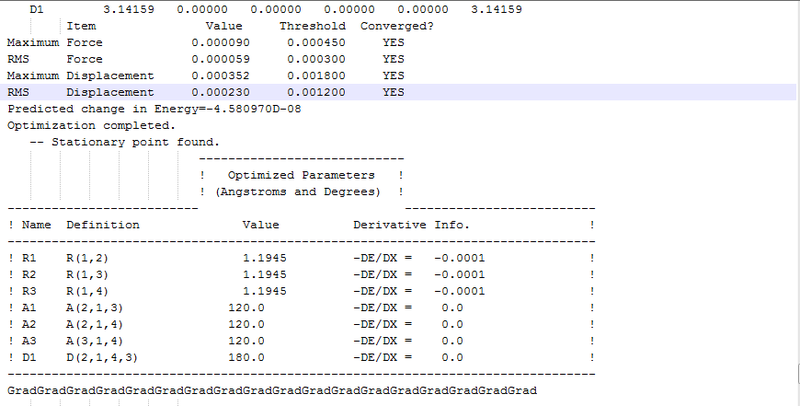
Task: Click the threshold value 0.000300
Action: coord(316,59)
